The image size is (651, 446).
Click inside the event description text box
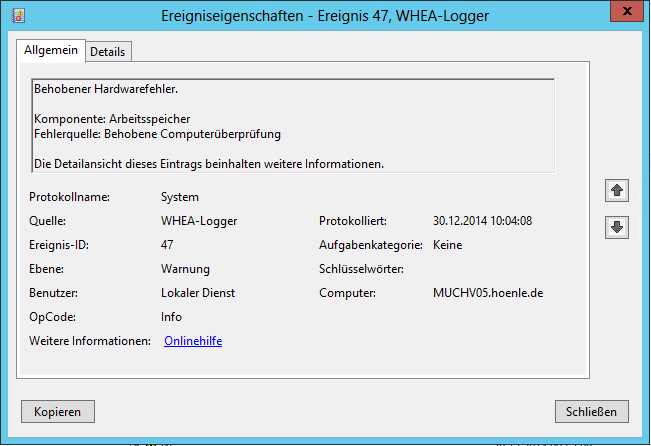tap(293, 125)
